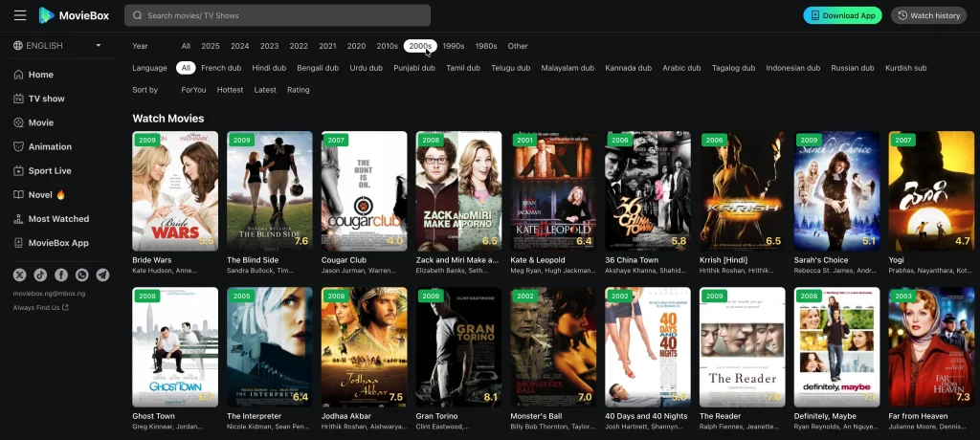
Task: Focus the Search movies/TV Shows field
Action: 278,15
